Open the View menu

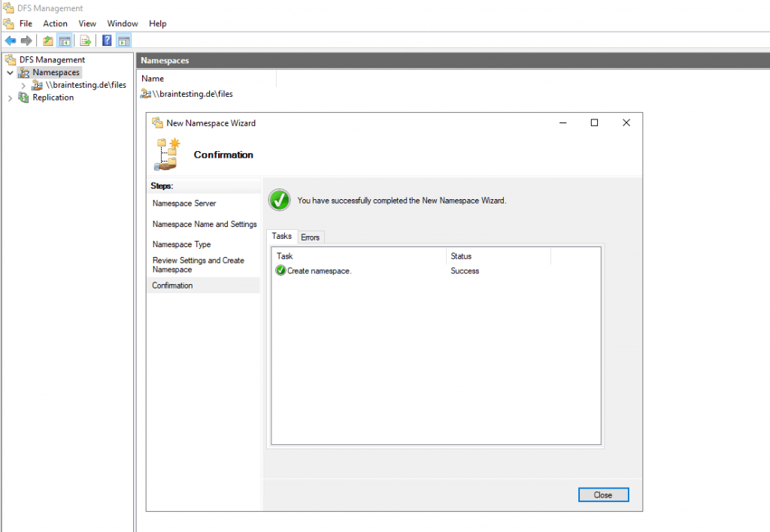(87, 23)
